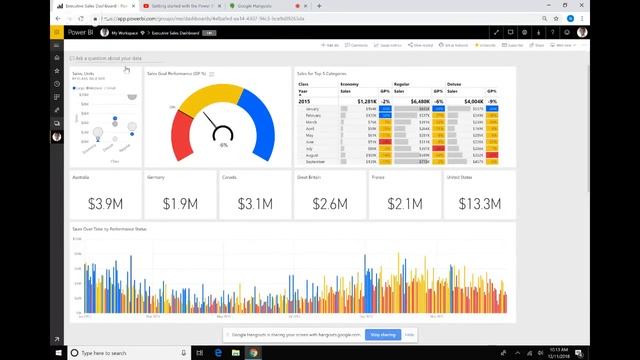This screenshot has width=640, height=360.
Task: Open Apps icon in left sidebar
Action: click(x=57, y=97)
